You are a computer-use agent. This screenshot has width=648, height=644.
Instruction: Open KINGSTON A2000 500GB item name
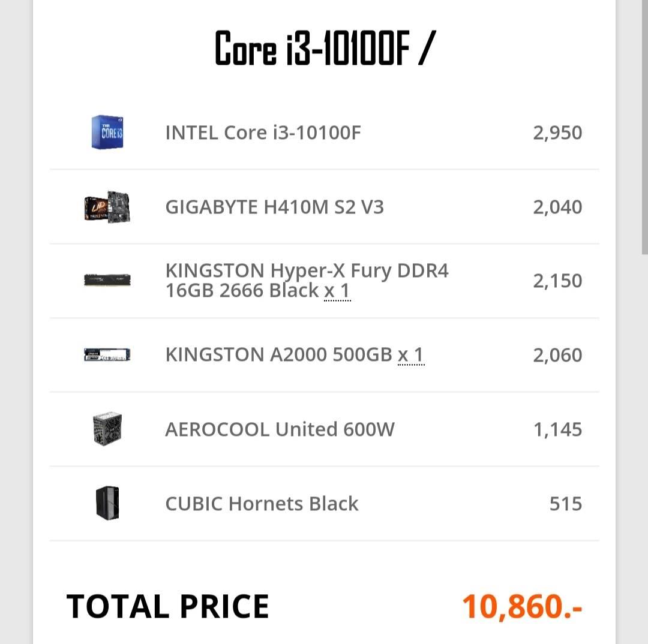tap(279, 354)
